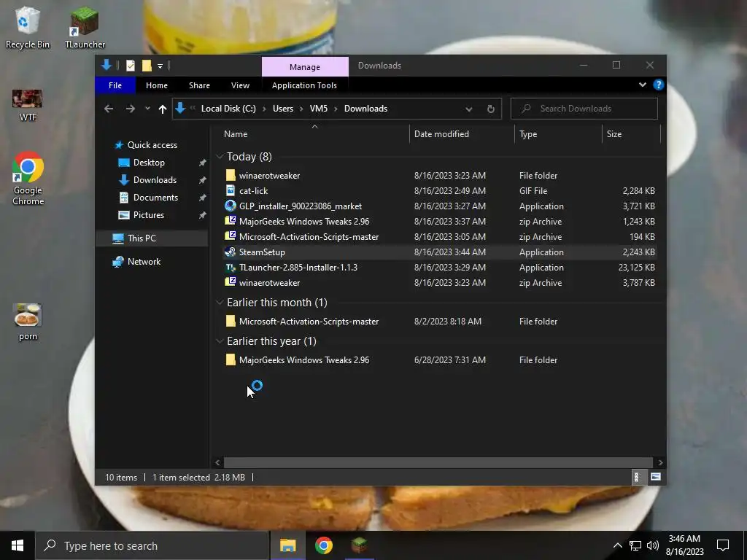Click VM5 in the address path

pyautogui.click(x=319, y=109)
